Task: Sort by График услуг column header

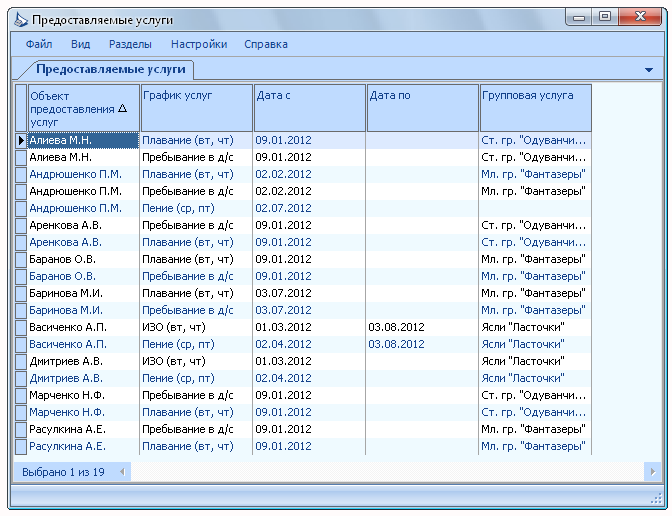Action: [197, 108]
